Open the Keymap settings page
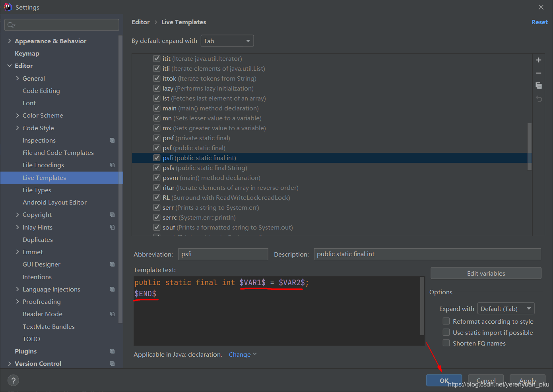Image resolution: width=553 pixels, height=392 pixels. point(27,53)
